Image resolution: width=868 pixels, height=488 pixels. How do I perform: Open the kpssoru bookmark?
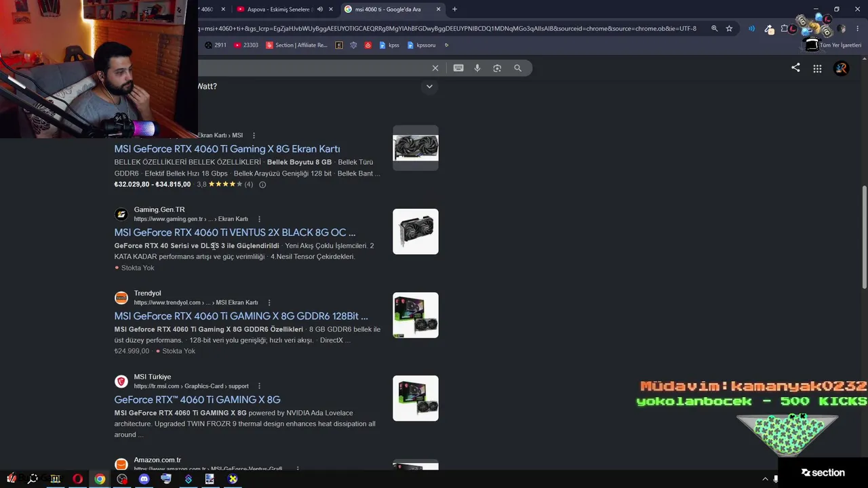pos(421,45)
